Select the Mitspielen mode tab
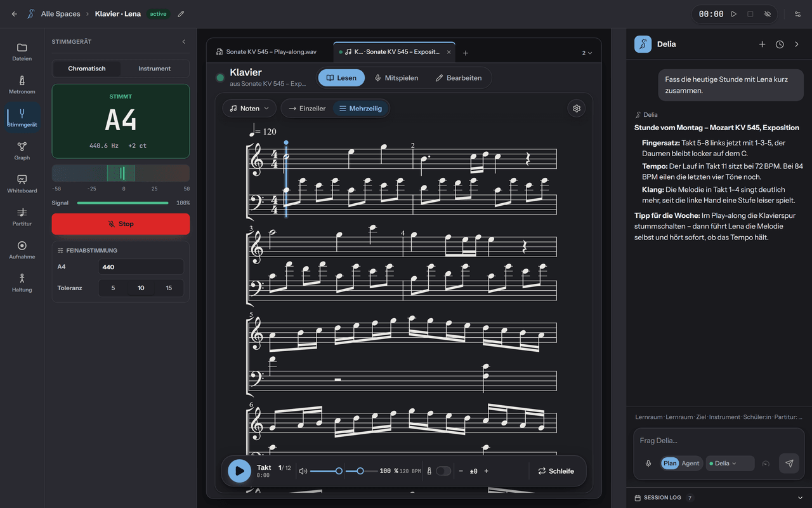The width and height of the screenshot is (812, 508). point(396,78)
